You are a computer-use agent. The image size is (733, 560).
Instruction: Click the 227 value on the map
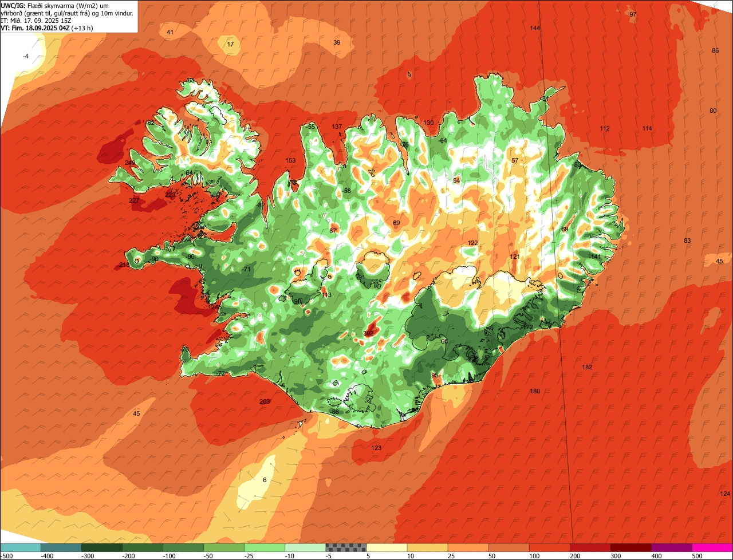[134, 200]
